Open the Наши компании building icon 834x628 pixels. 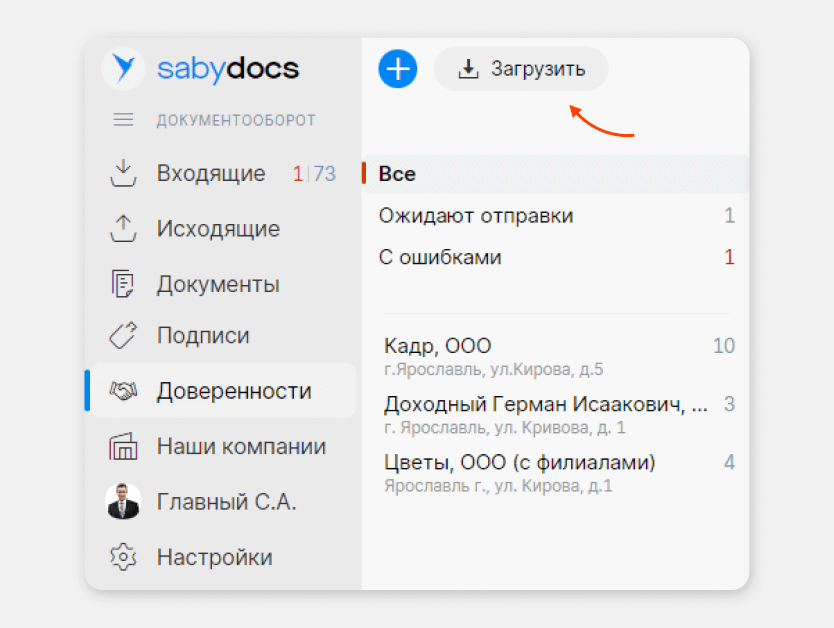point(122,446)
